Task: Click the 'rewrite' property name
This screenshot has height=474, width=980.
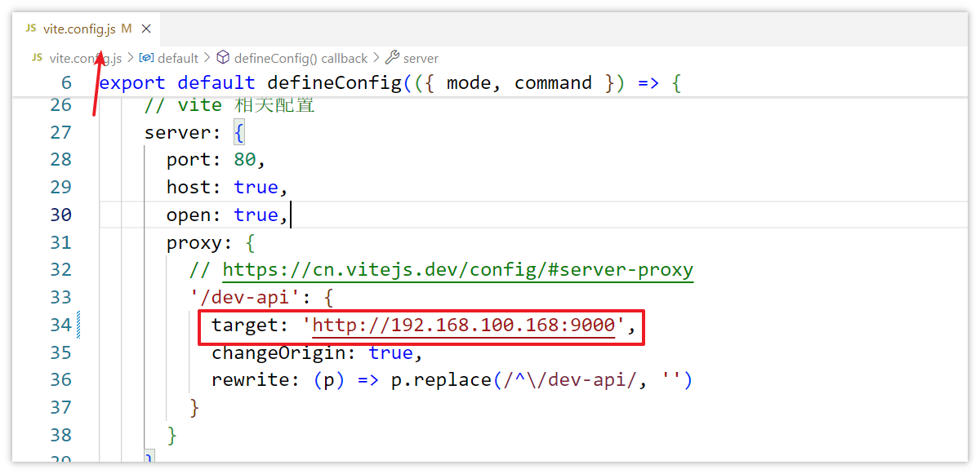Action: (x=251, y=380)
